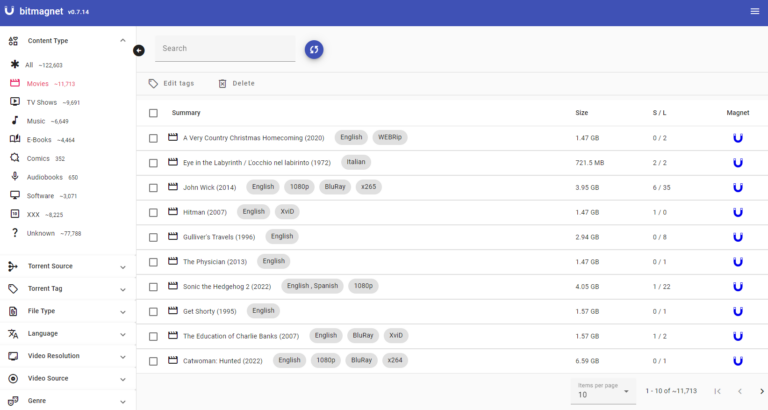Click the WEBRip chip on first row
The width and height of the screenshot is (768, 410).
pos(390,137)
